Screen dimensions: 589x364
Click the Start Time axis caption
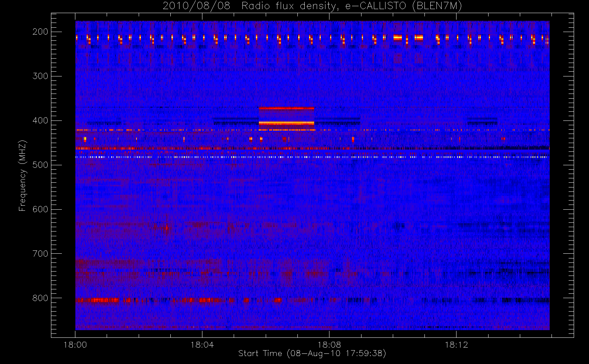(312, 353)
